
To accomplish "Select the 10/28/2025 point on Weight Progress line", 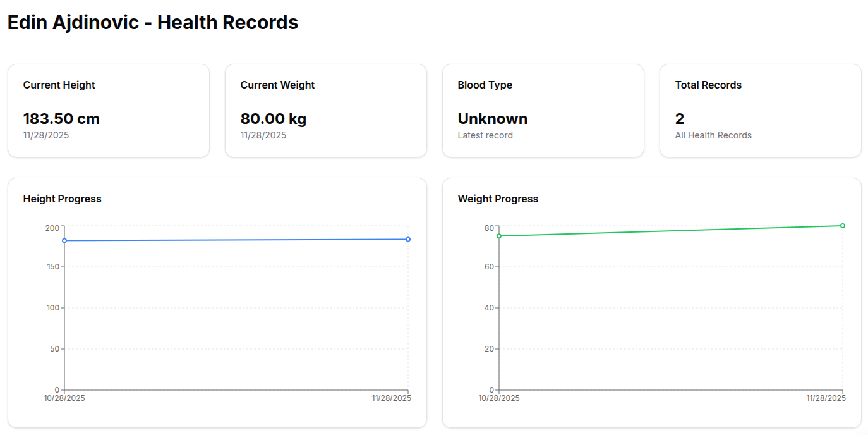I will tap(499, 236).
